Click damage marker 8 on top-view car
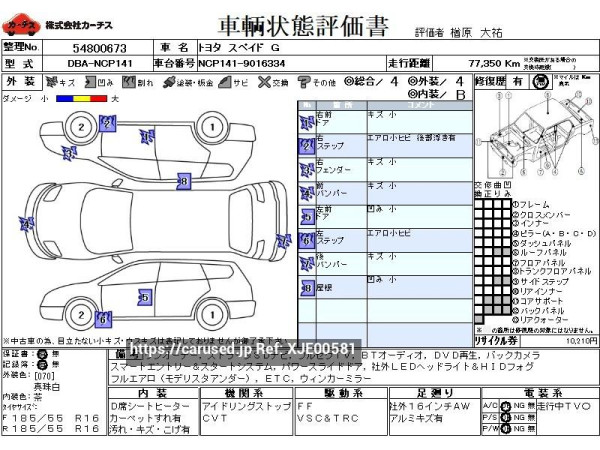 [183, 180]
